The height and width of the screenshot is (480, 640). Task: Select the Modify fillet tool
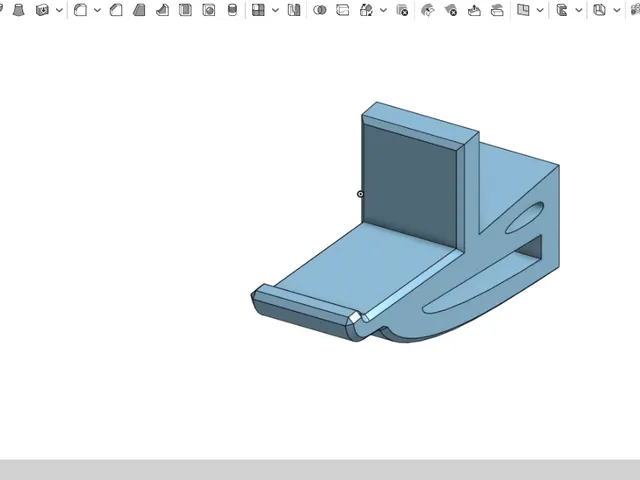pyautogui.click(x=428, y=10)
